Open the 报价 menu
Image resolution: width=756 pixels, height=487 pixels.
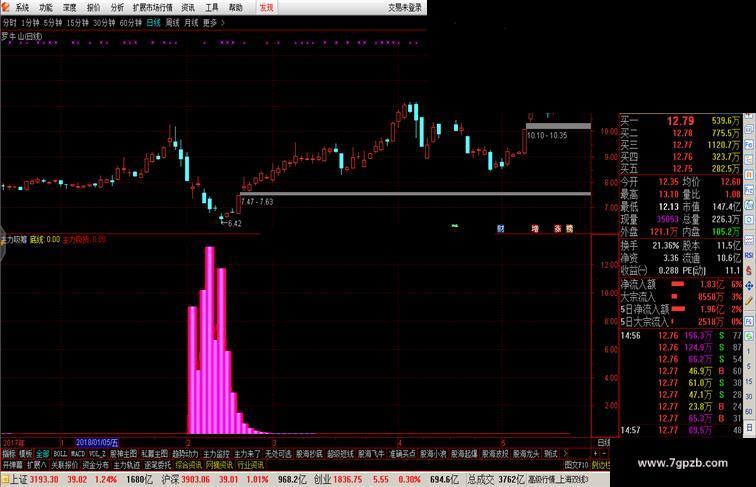pos(93,8)
